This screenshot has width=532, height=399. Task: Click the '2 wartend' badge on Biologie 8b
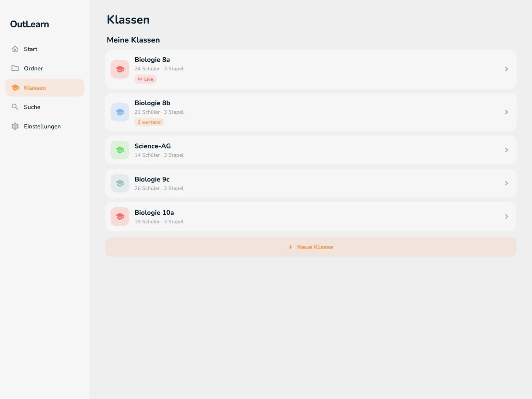[x=149, y=122]
